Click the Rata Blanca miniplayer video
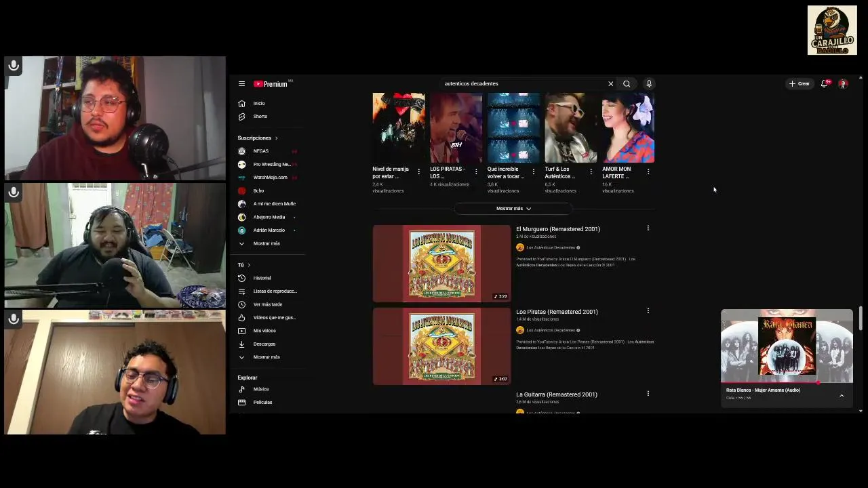 [787, 346]
